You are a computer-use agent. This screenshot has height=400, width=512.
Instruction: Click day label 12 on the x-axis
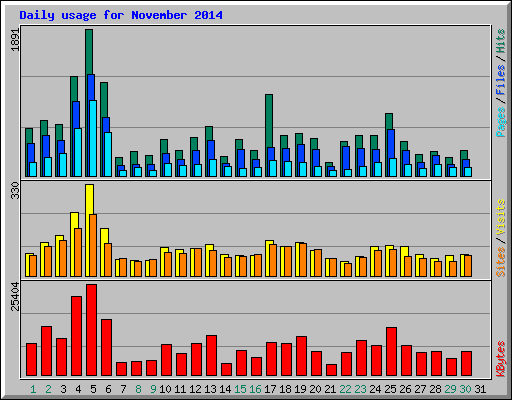pyautogui.click(x=195, y=389)
